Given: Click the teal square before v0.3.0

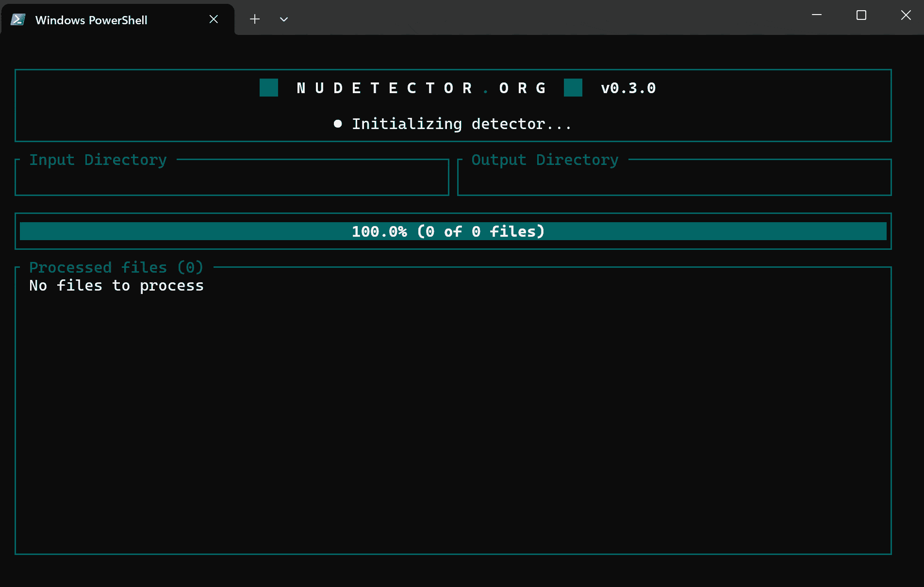Looking at the screenshot, I should coord(573,88).
